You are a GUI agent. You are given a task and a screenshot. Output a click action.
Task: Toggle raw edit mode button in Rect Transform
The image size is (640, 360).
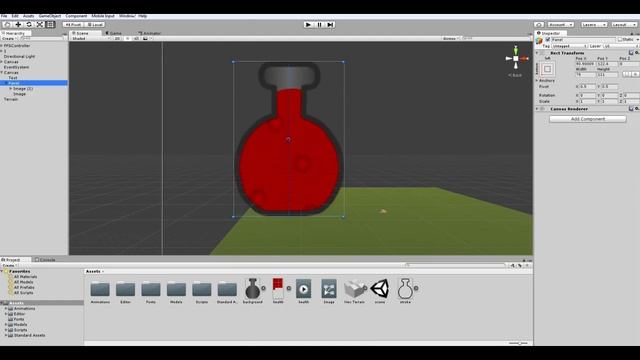pos(635,74)
